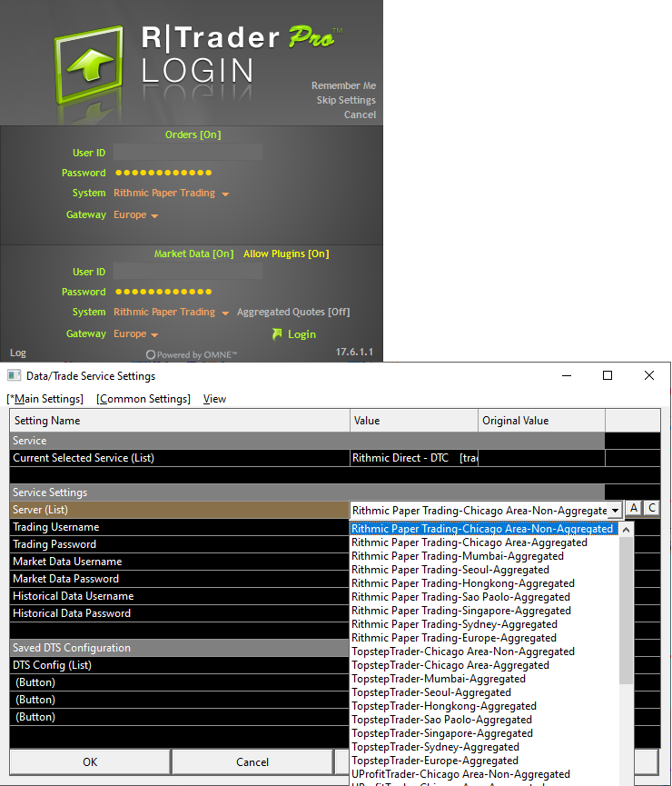Click the Server list combo box arrow
672x786 pixels.
(615, 511)
